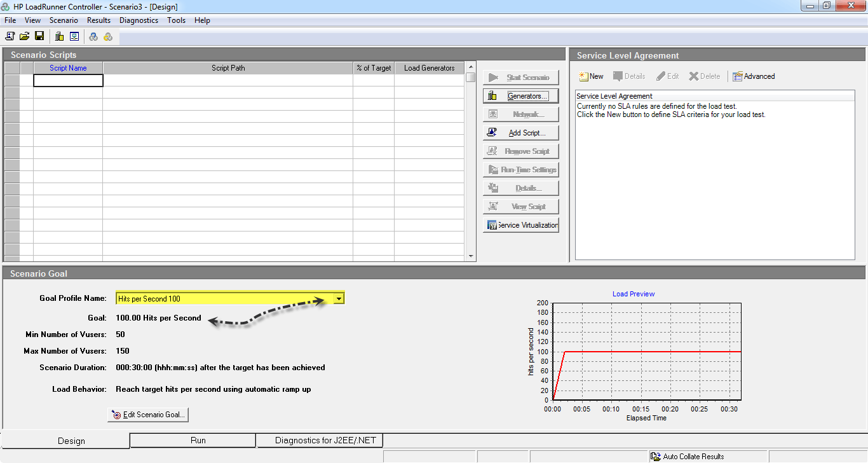The height and width of the screenshot is (463, 868).
Task: Click the Save Scenario floppy disk icon
Action: point(39,36)
